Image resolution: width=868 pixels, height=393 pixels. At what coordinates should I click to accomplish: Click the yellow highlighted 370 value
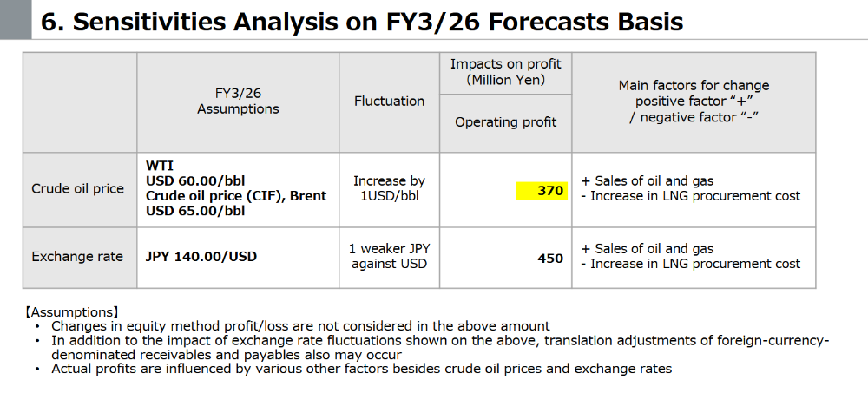(x=542, y=190)
